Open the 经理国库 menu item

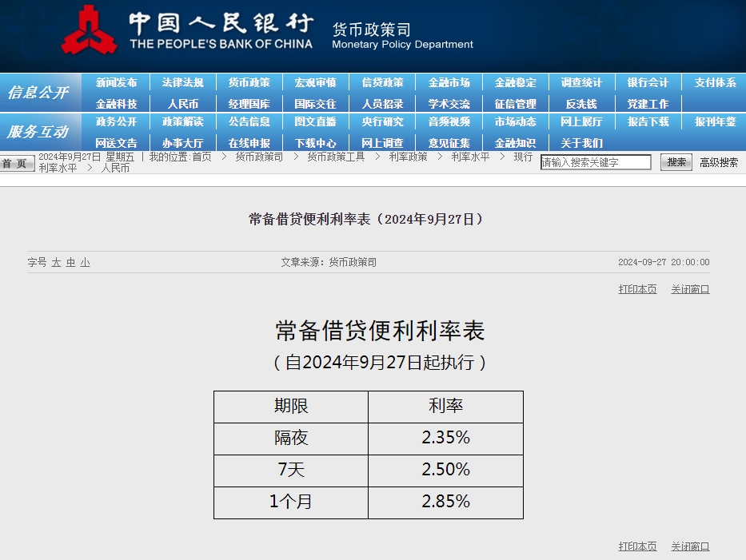tap(249, 104)
